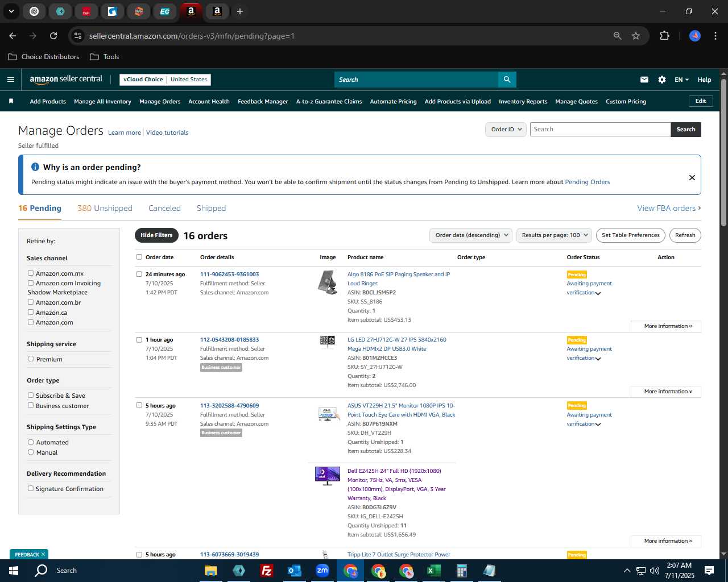Click the blue info circle icon
728x582 pixels.
coord(35,167)
